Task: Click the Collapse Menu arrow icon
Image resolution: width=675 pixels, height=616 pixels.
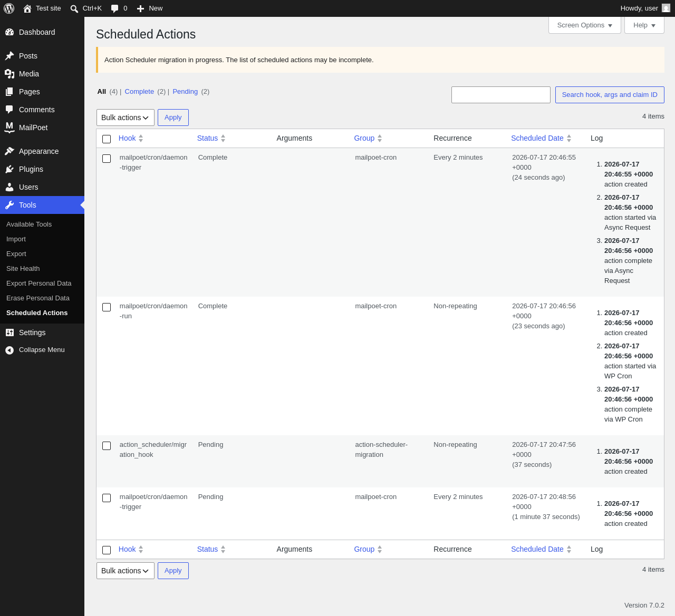Action: click(9, 350)
